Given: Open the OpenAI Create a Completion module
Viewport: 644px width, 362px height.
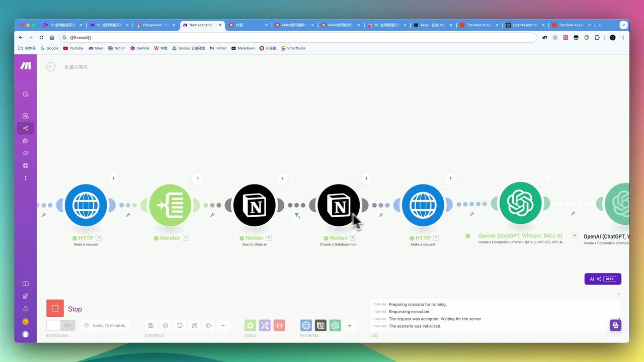Looking at the screenshot, I should tap(520, 203).
